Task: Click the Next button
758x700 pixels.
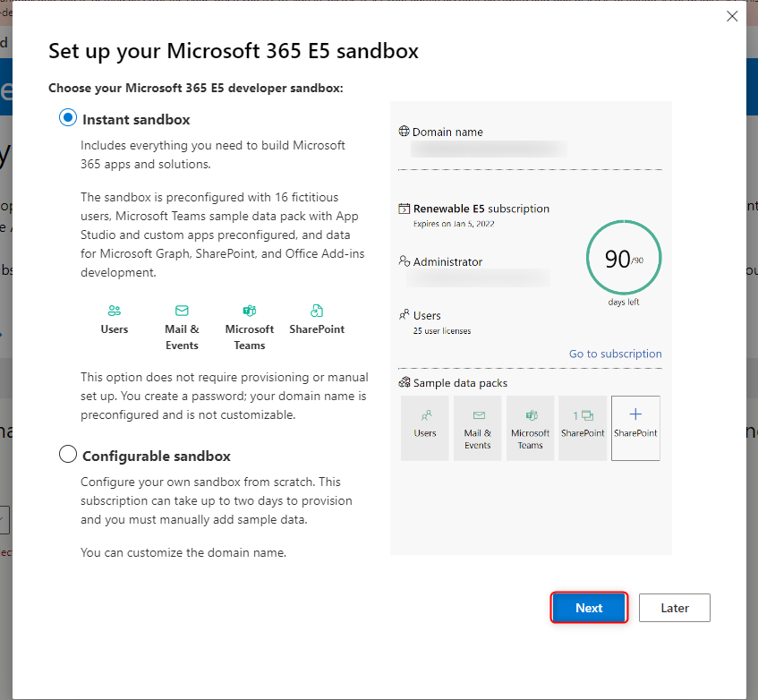Action: click(x=589, y=608)
